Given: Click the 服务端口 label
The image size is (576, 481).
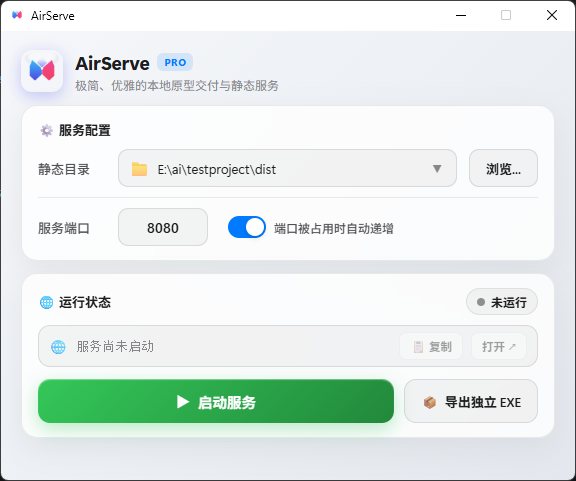Looking at the screenshot, I should (x=64, y=228).
